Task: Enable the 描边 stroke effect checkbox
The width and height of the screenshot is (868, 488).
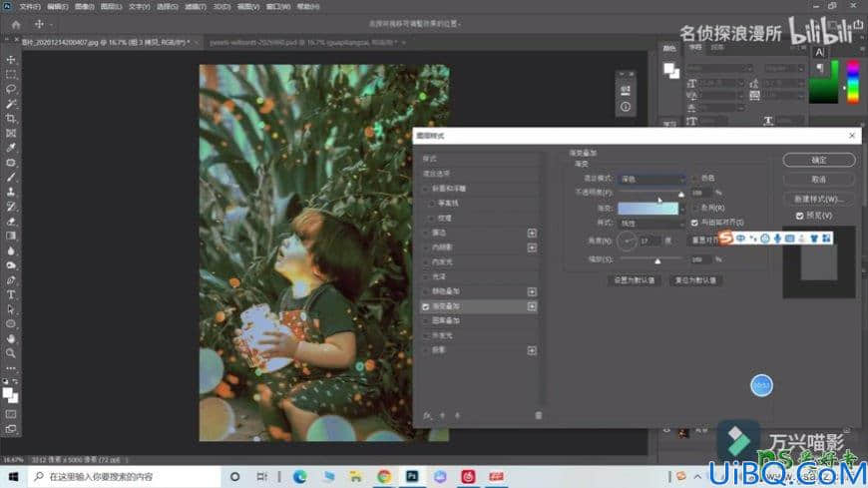Action: (426, 234)
